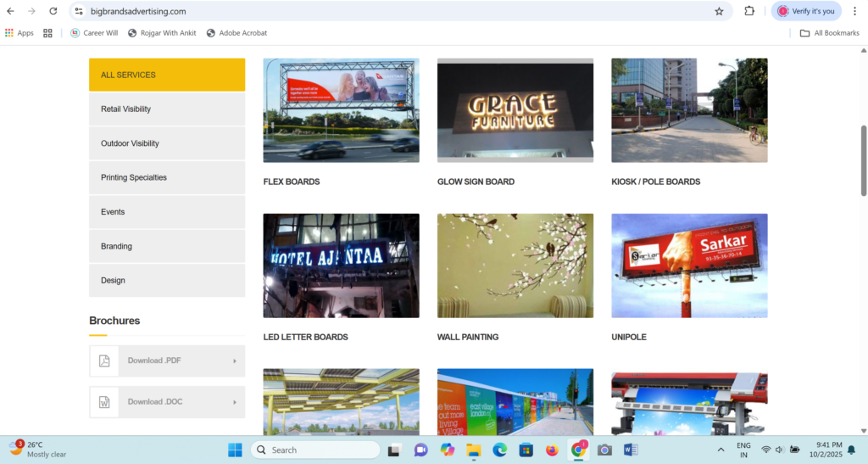Open the colorful hoarding wall thumbnail
The height and width of the screenshot is (464, 868).
(x=515, y=402)
